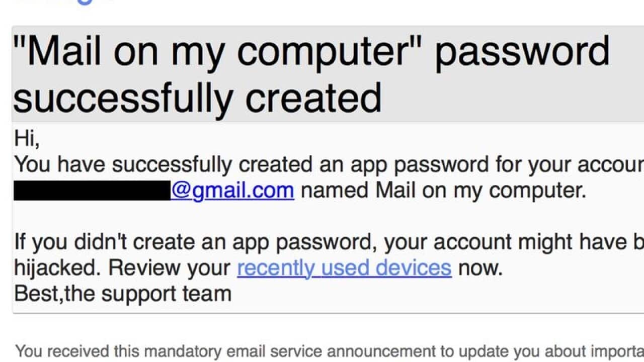This screenshot has height=362, width=644.
Task: Click the redacted black email username block
Action: [x=92, y=191]
